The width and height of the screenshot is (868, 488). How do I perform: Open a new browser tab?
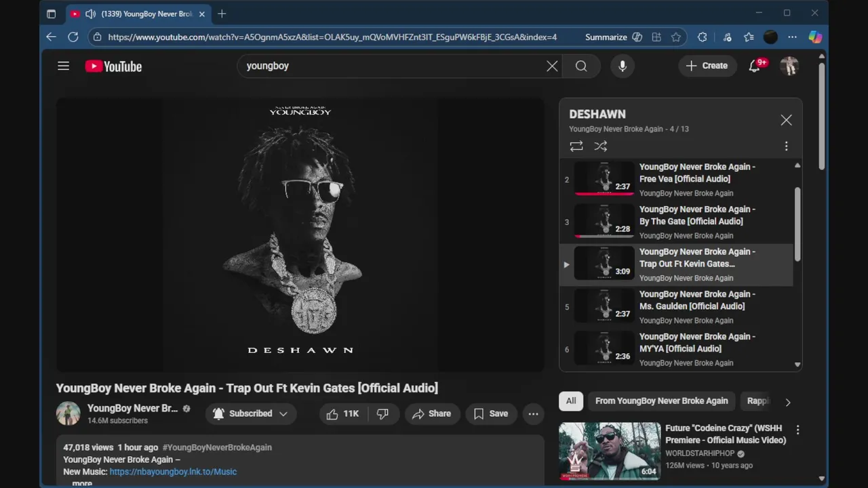[222, 14]
